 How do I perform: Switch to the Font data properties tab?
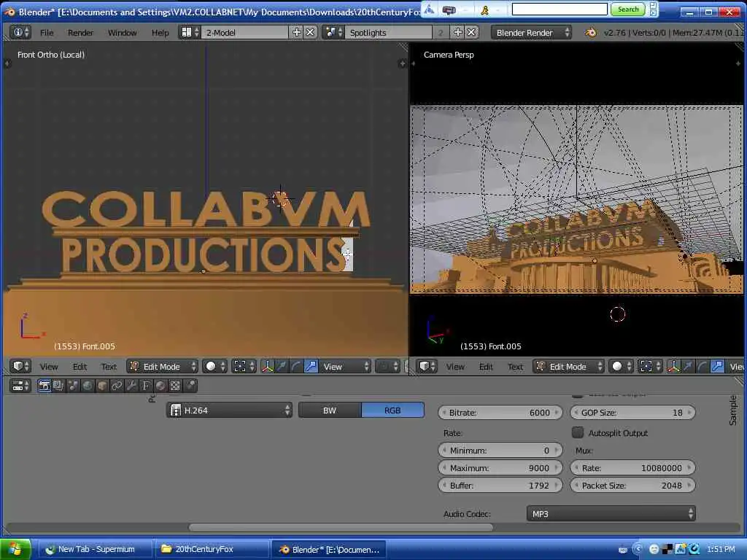point(146,386)
